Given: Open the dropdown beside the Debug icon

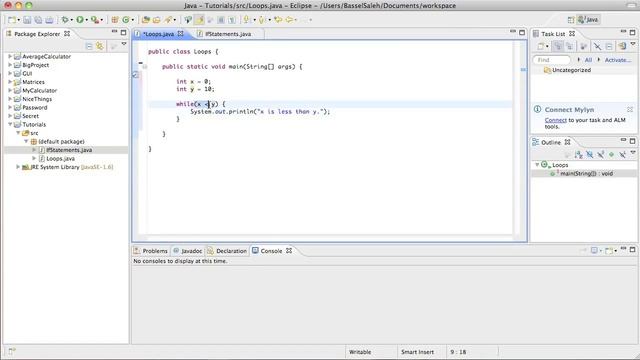Looking at the screenshot, I should [71, 20].
